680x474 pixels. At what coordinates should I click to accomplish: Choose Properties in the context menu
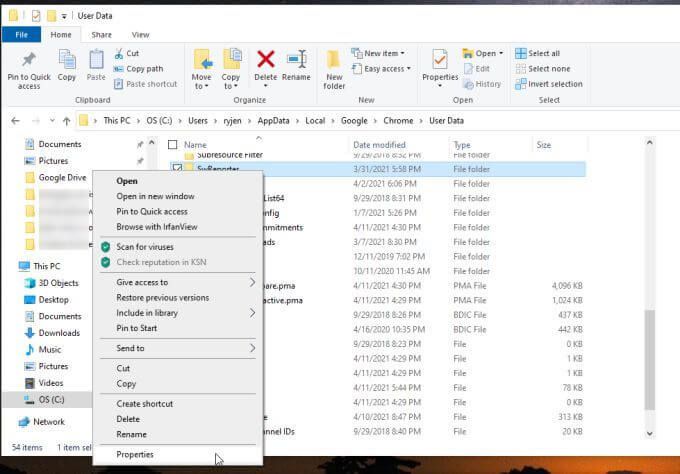tap(178, 454)
